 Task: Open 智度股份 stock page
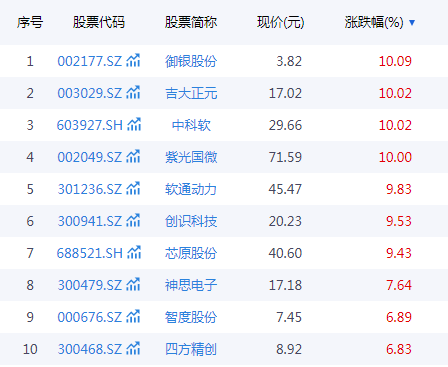tap(191, 317)
